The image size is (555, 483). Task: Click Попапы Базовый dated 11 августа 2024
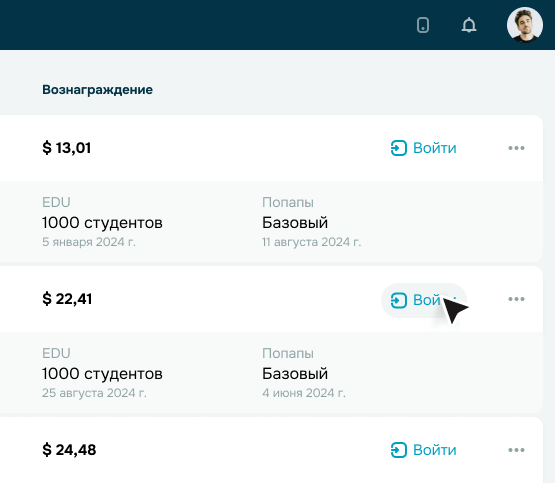pyautogui.click(x=311, y=222)
